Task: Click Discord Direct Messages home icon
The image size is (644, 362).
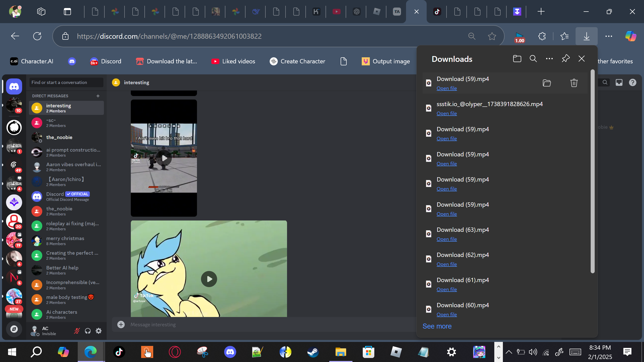Action: point(14,86)
